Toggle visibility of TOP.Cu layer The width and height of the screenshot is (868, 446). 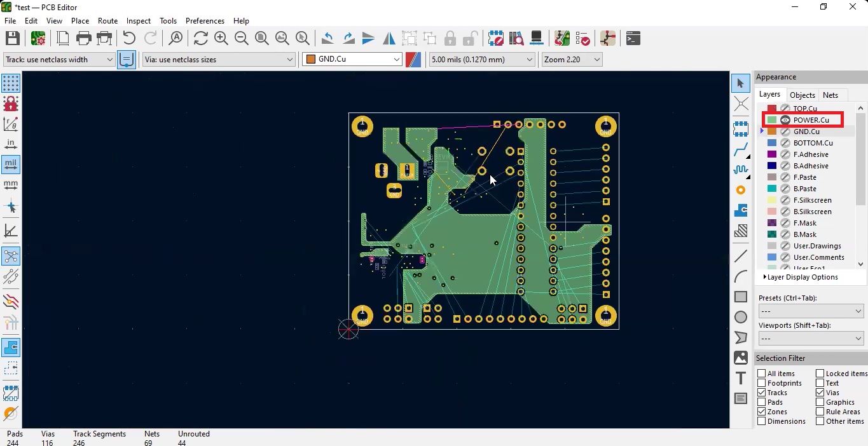coord(785,109)
